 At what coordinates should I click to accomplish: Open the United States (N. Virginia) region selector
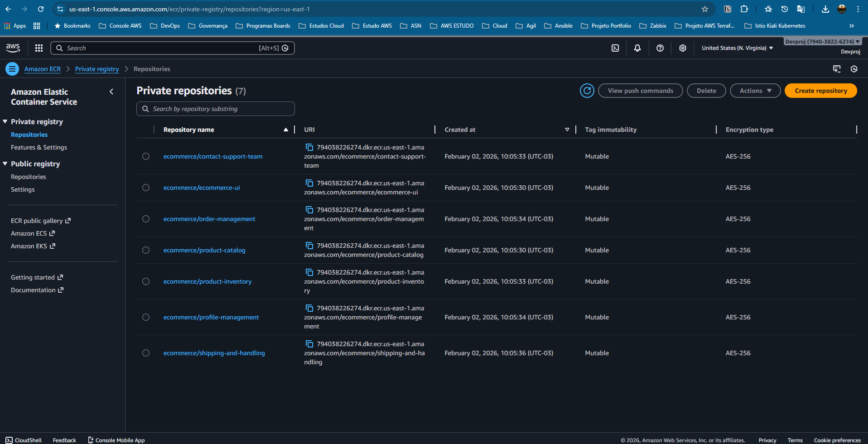[737, 48]
